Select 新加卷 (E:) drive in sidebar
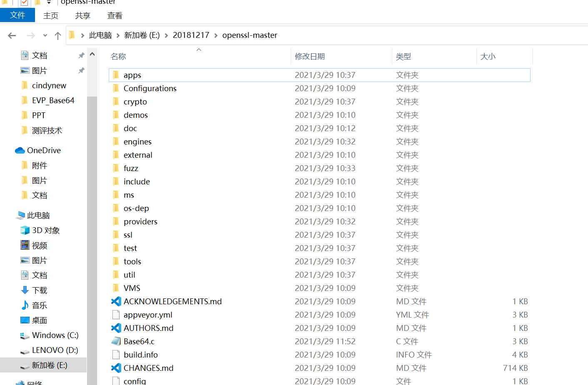Screen dimensions: 588x385 (x=43, y=365)
